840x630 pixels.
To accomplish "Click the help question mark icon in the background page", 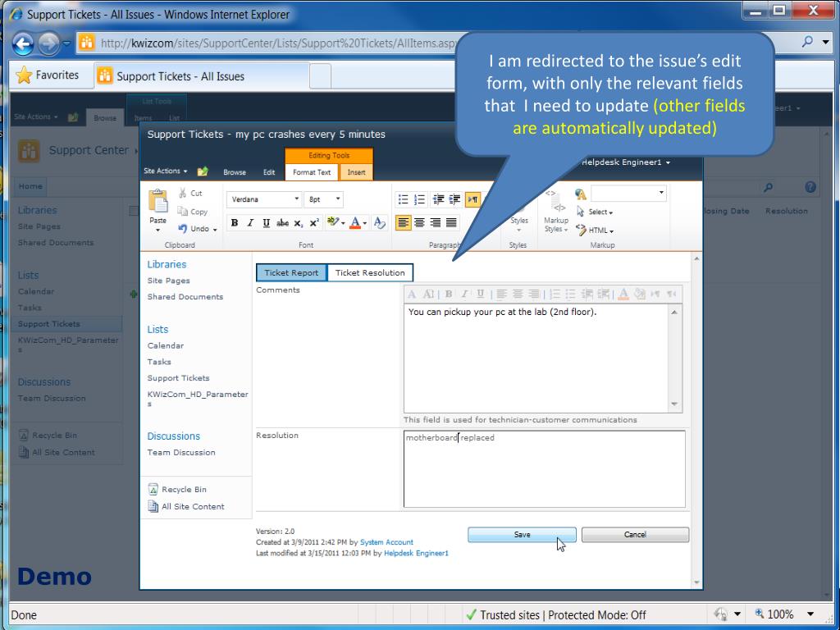I will (x=810, y=187).
